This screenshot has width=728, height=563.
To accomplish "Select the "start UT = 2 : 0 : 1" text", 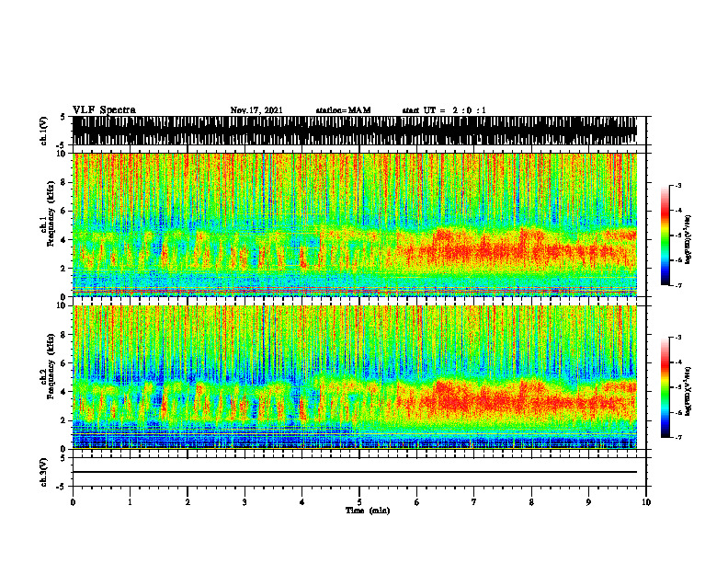I will (444, 110).
